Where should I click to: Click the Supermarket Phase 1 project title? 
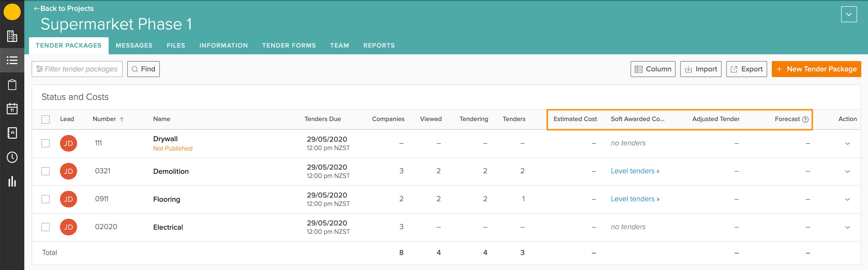[x=116, y=24]
